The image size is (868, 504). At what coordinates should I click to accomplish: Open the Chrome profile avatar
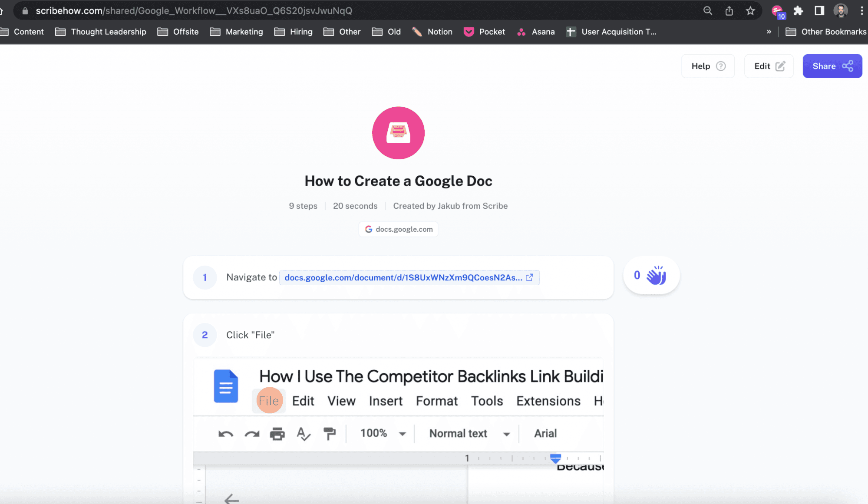[841, 11]
